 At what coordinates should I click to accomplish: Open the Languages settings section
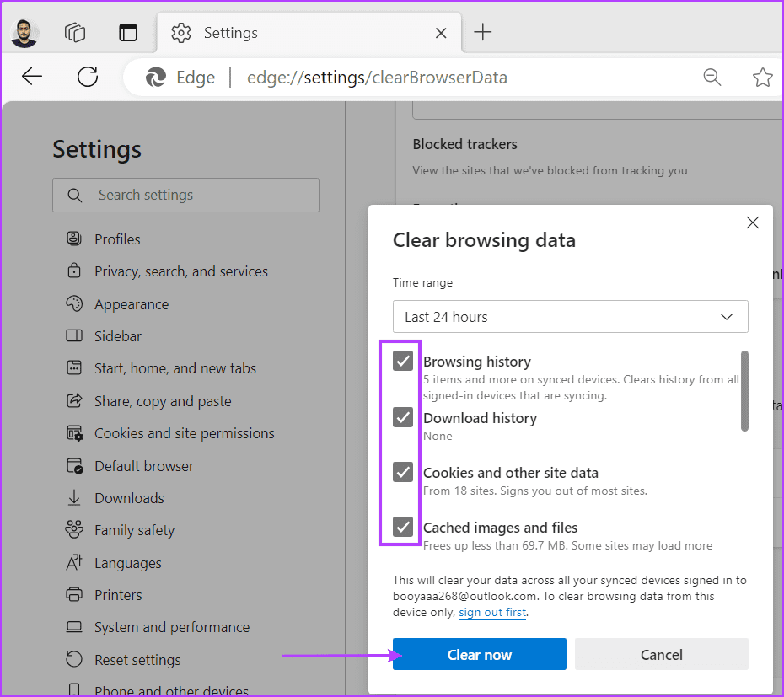(128, 563)
